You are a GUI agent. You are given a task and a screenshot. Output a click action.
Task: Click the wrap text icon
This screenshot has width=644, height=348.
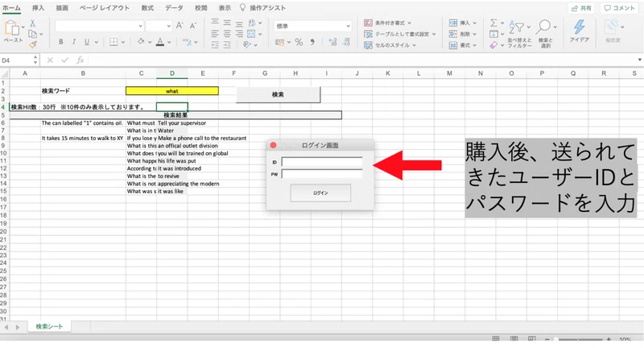pos(252,23)
